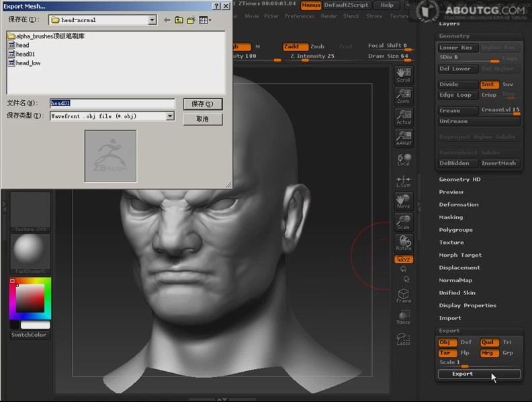Expand Polygroups section
The image size is (532, 402).
[455, 230]
